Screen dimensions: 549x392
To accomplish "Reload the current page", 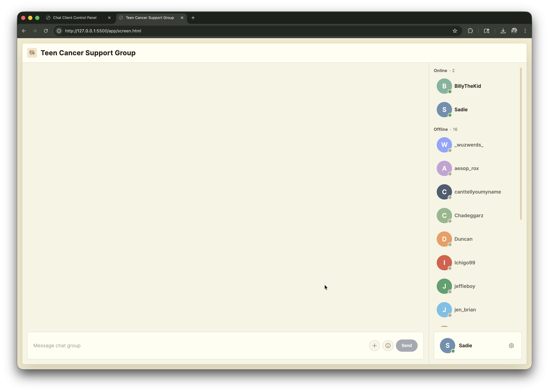I will pyautogui.click(x=46, y=31).
